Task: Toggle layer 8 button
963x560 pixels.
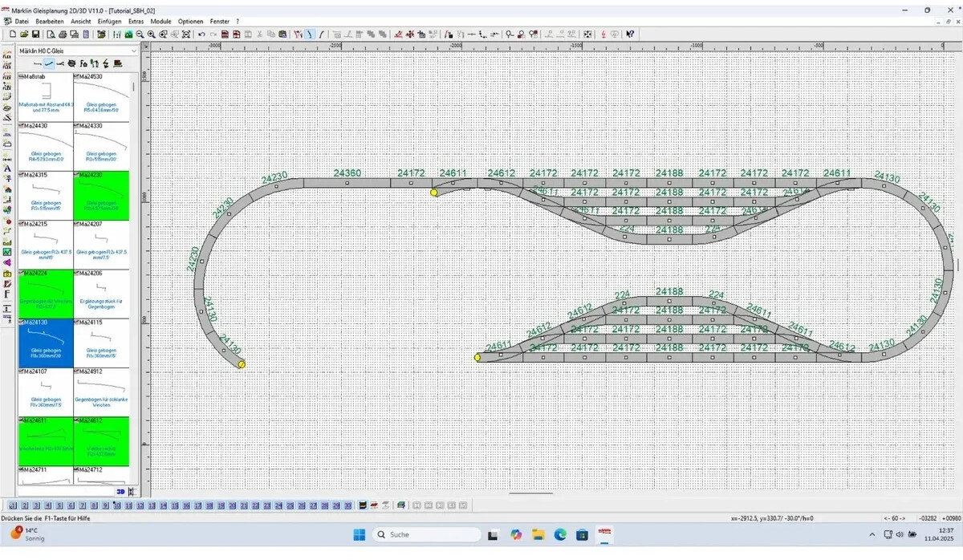Action: 94,505
